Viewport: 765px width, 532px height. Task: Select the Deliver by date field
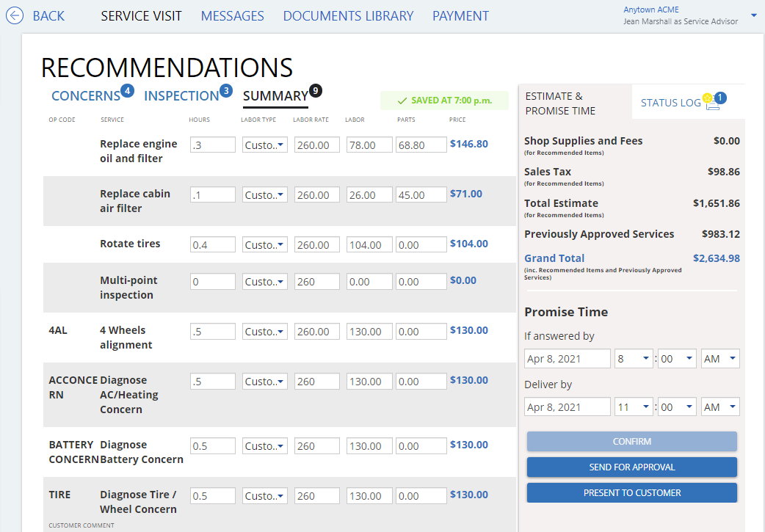click(x=567, y=406)
